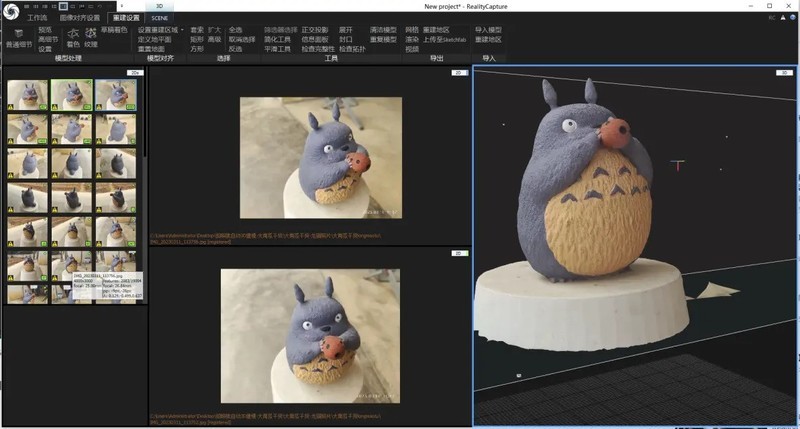The width and height of the screenshot is (800, 429).
Task: Choose the 套索 lasso selection tool
Action: point(197,30)
